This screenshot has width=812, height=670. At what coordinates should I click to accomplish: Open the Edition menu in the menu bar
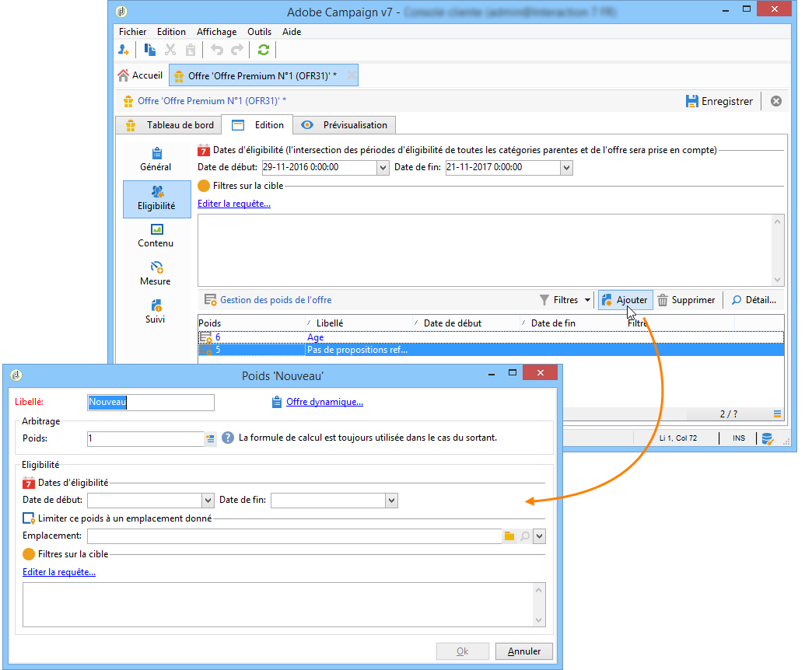point(171,32)
